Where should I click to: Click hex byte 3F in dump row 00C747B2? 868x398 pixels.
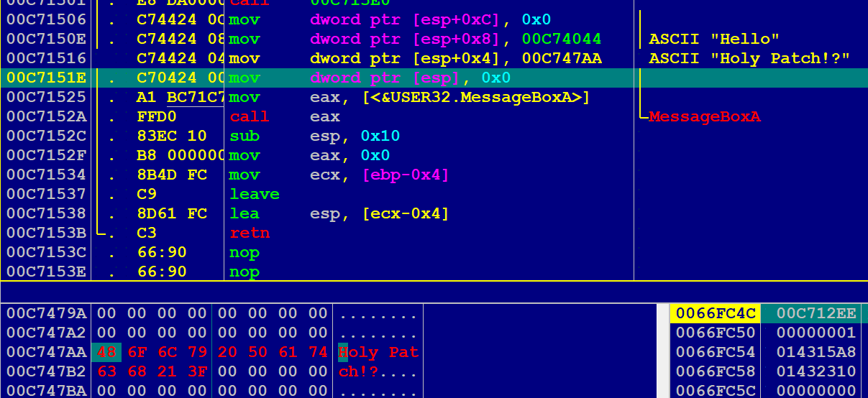pyautogui.click(x=197, y=372)
